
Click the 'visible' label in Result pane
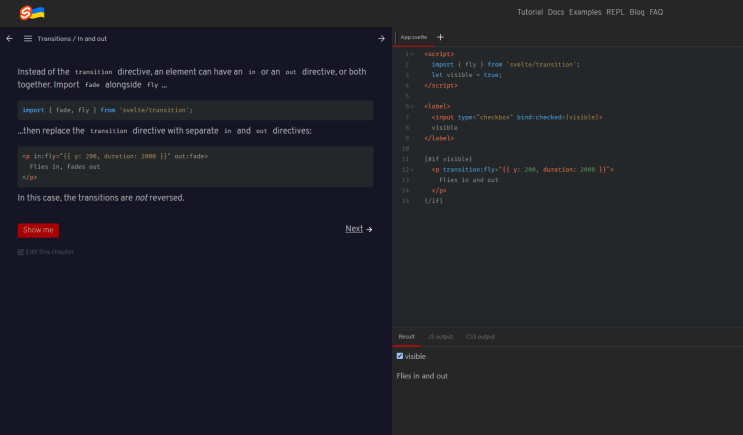(x=415, y=356)
